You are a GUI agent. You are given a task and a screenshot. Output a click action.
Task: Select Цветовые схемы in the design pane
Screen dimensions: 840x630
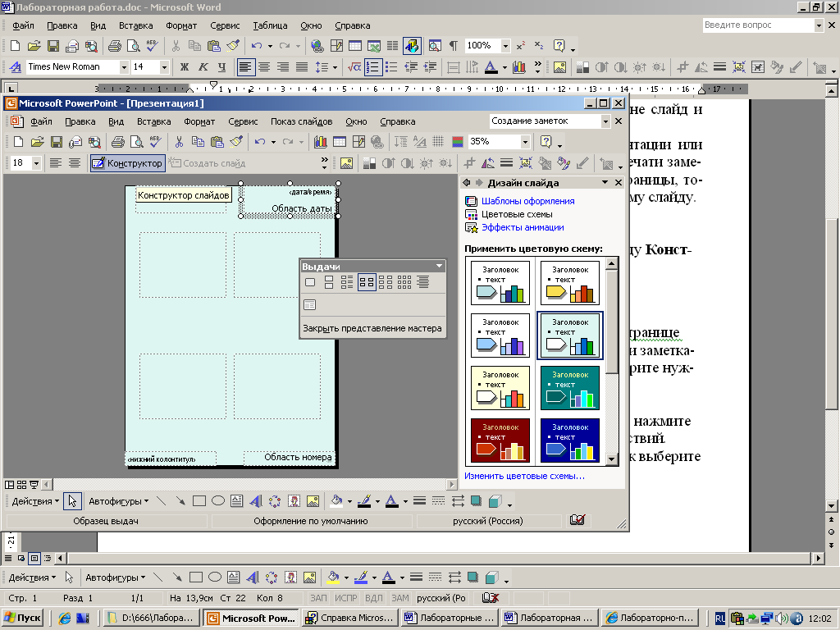(517, 214)
